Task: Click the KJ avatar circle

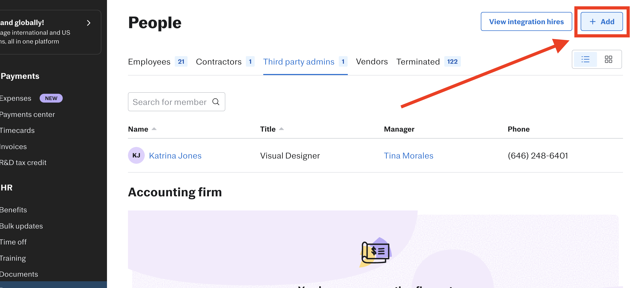Action: (x=136, y=155)
